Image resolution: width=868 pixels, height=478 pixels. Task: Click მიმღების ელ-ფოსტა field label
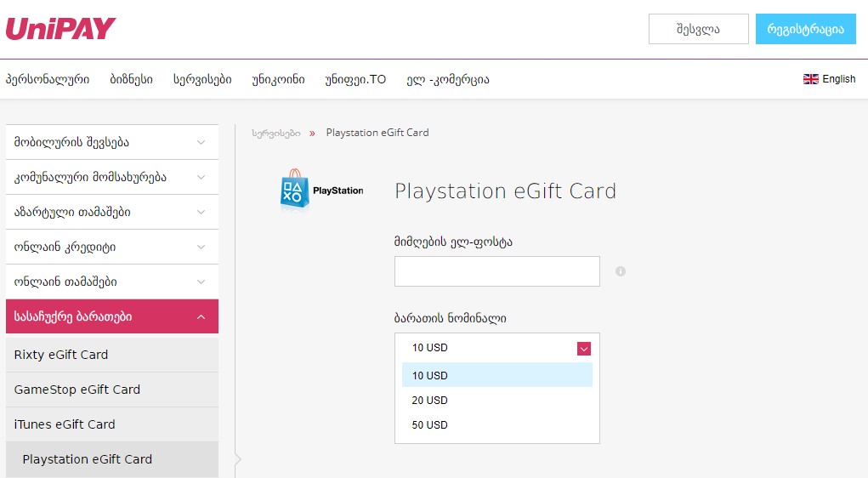[453, 242]
